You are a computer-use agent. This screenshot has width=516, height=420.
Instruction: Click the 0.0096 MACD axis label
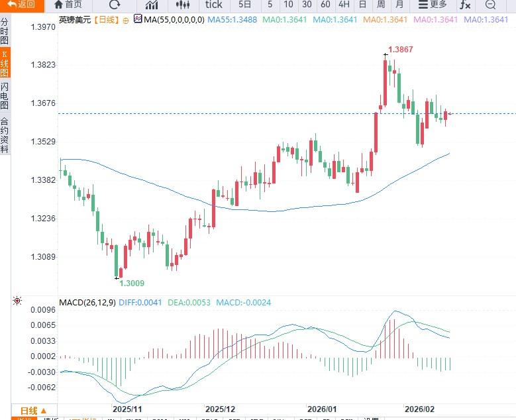[43, 310]
